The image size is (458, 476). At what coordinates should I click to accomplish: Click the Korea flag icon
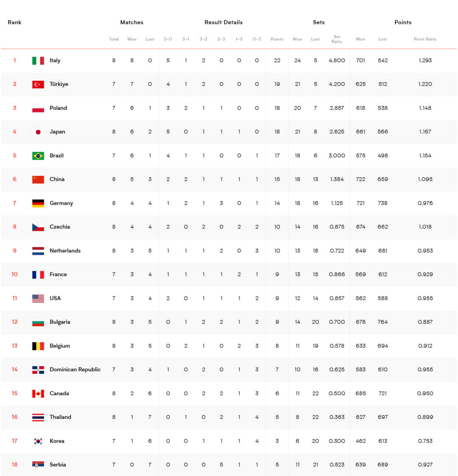(38, 441)
